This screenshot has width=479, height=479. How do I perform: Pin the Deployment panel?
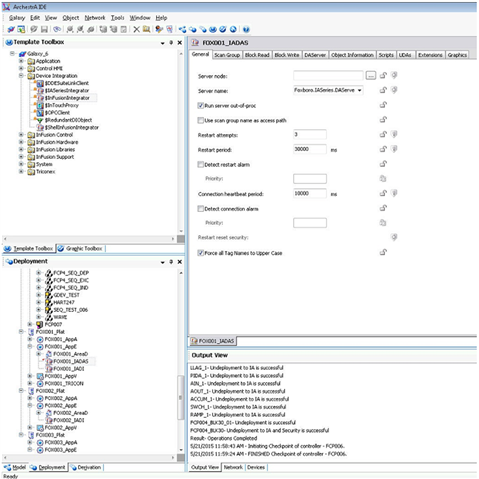171,262
